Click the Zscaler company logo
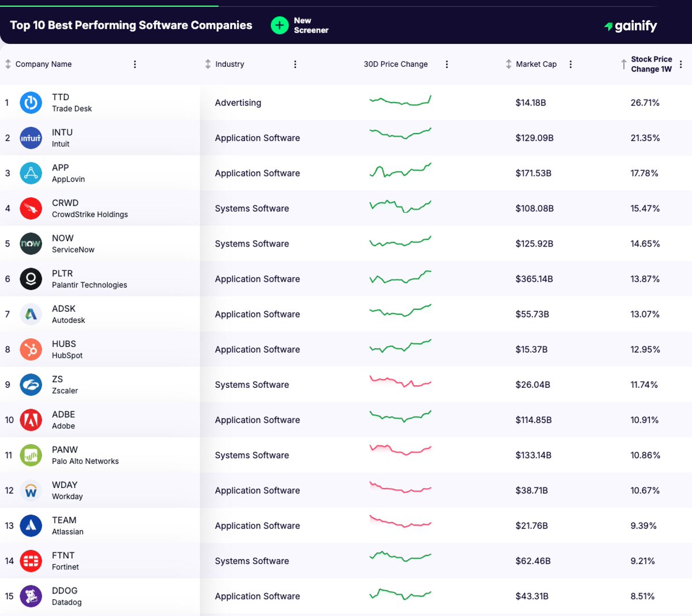Viewport: 692px width, 616px height. (31, 384)
